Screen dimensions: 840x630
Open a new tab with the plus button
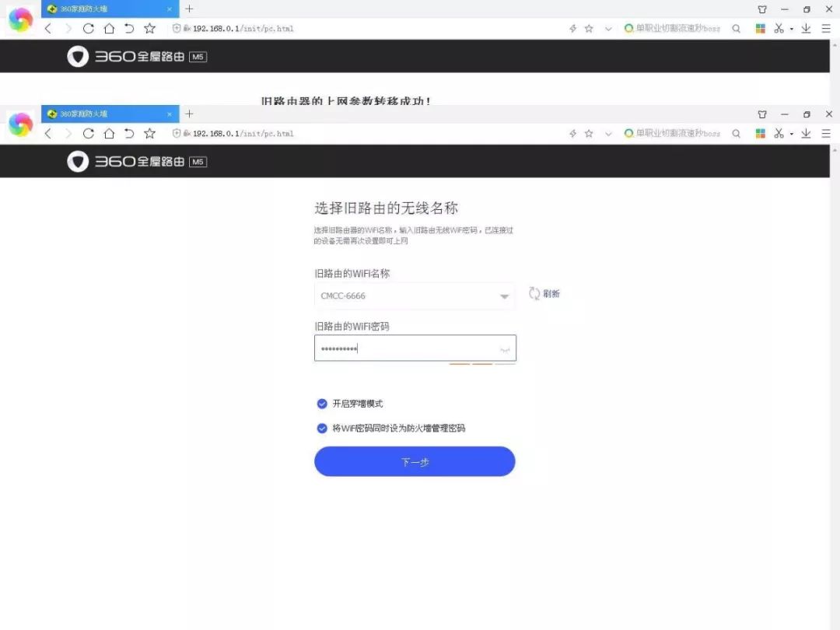(189, 114)
